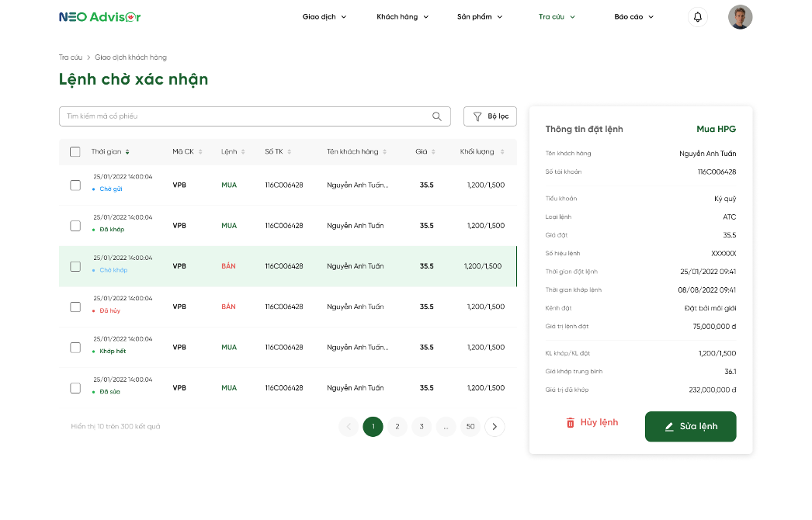Viewport: 812px width, 520px height.
Task: Expand the Báo cáo menu
Action: click(x=633, y=17)
